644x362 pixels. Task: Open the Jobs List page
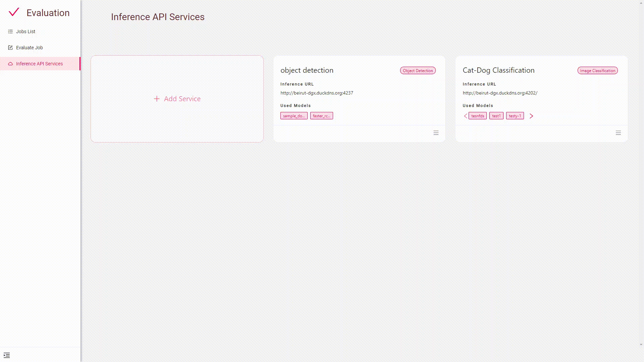click(25, 32)
